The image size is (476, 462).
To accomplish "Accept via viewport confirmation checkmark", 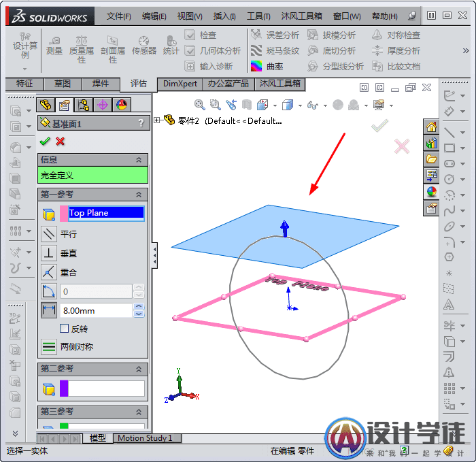I will click(x=379, y=125).
